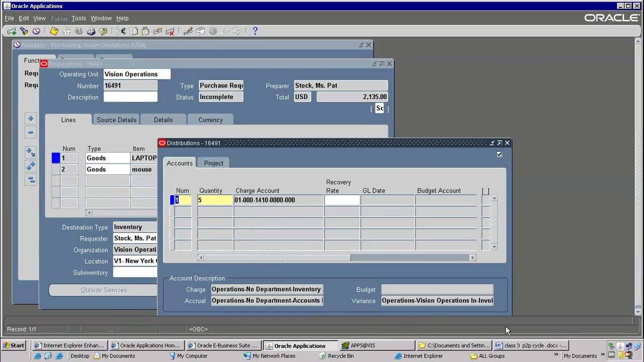The image size is (644, 362).
Task: Click the Navigator minus collapse icon
Action: click(31, 132)
